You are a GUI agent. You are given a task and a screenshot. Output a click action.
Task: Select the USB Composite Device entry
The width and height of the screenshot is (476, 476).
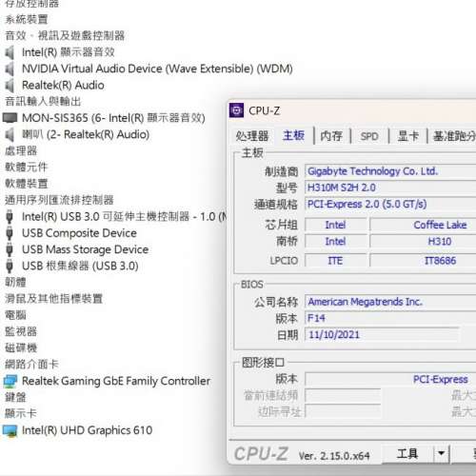(79, 233)
